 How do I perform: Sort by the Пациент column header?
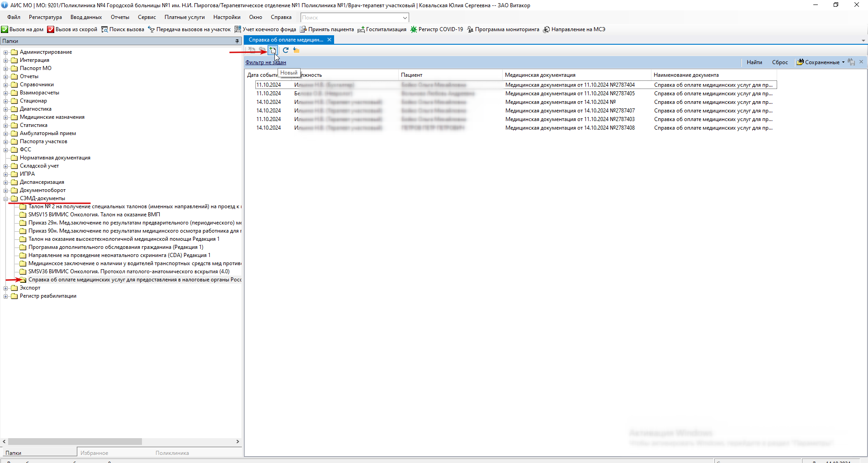click(x=450, y=75)
